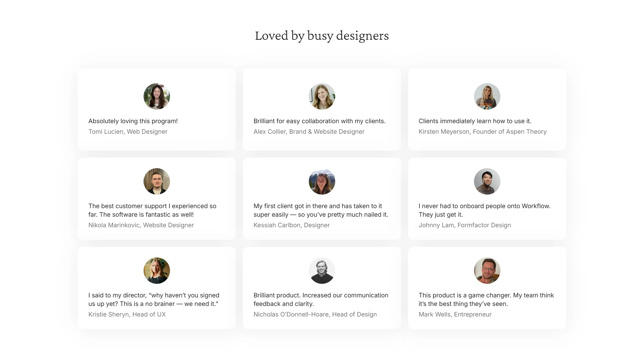
Task: Select the 'Clients immediately learn how' quote
Action: (x=475, y=121)
